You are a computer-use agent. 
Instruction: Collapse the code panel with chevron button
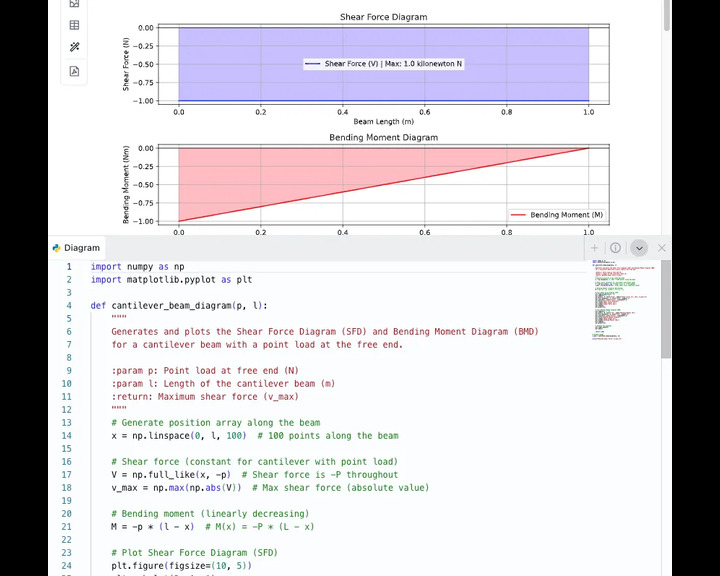pos(639,248)
